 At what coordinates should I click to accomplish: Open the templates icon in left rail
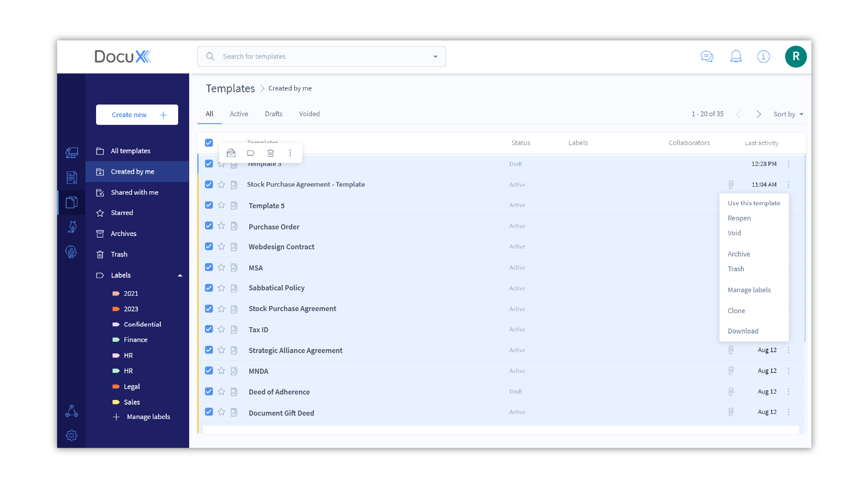click(72, 202)
